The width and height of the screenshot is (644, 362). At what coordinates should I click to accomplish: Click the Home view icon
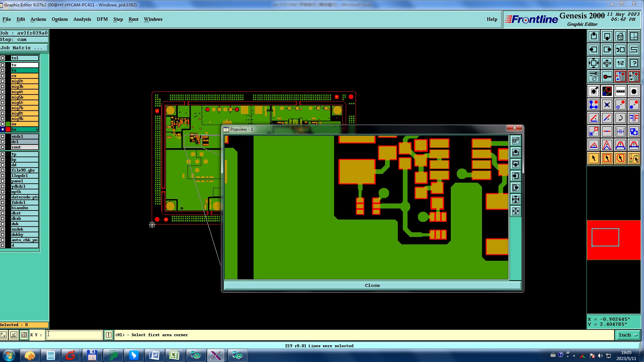tap(620, 36)
